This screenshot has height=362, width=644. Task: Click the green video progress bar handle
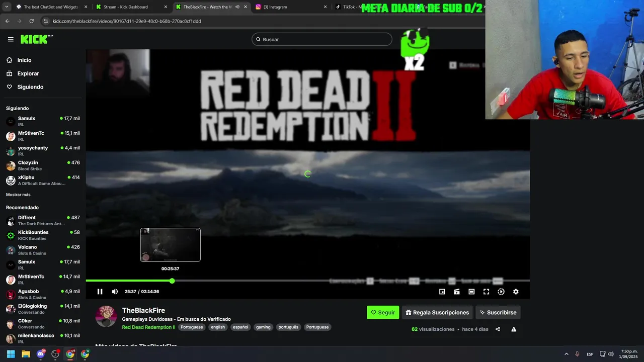click(x=172, y=281)
